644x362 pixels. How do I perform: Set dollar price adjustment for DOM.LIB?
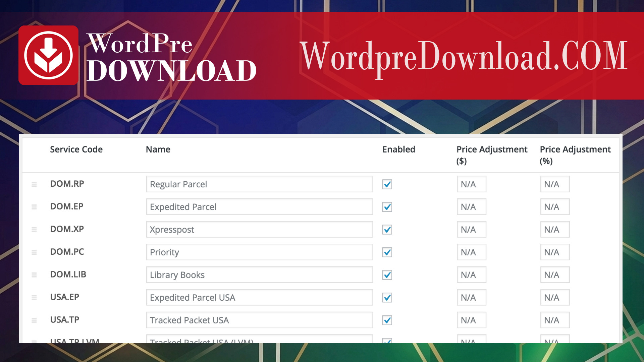coord(471,275)
